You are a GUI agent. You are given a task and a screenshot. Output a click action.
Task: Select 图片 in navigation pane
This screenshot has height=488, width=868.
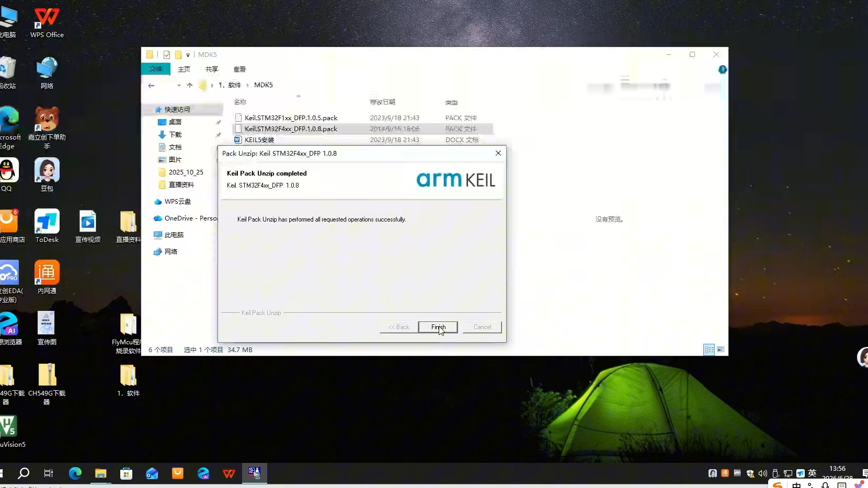(175, 159)
